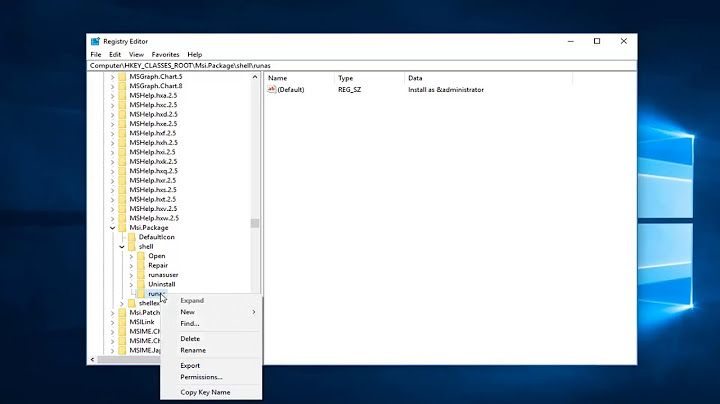Click the MSHelp.hxd.2.5 folder icon
This screenshot has height=404, width=720.
pyautogui.click(x=122, y=114)
